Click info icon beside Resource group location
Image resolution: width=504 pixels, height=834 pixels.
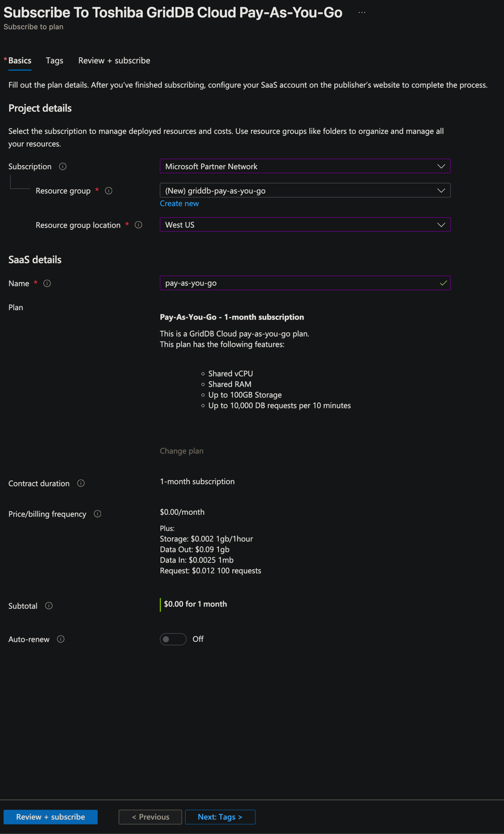pos(138,225)
